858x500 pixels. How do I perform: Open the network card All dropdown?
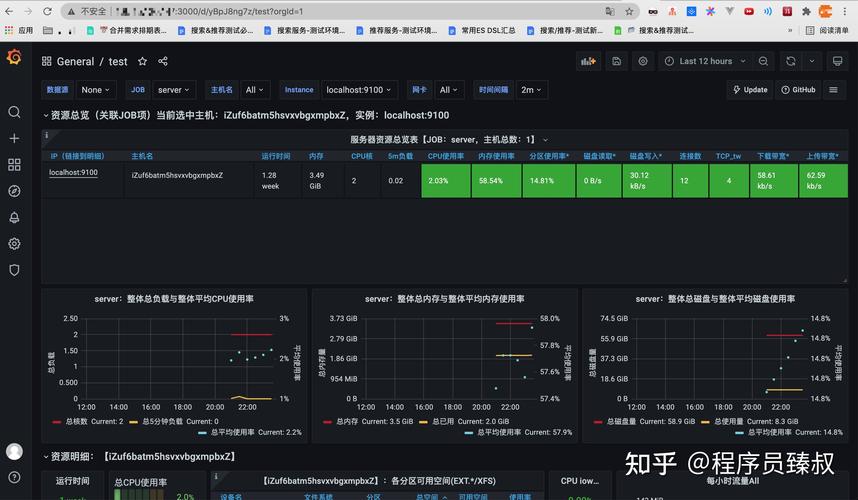tap(449, 90)
